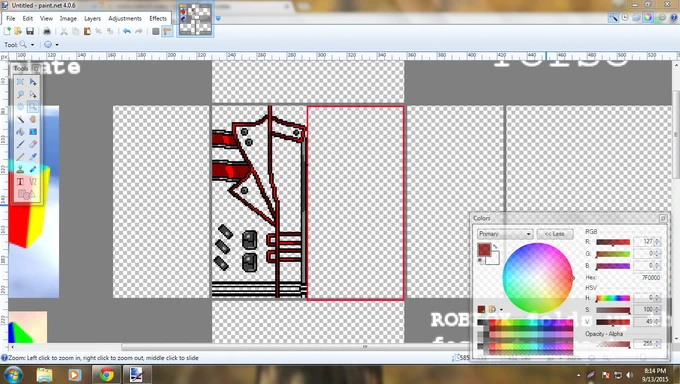Viewport: 680px width, 384px height.
Task: Select the Move Selected Pixels tool
Action: pos(33,82)
